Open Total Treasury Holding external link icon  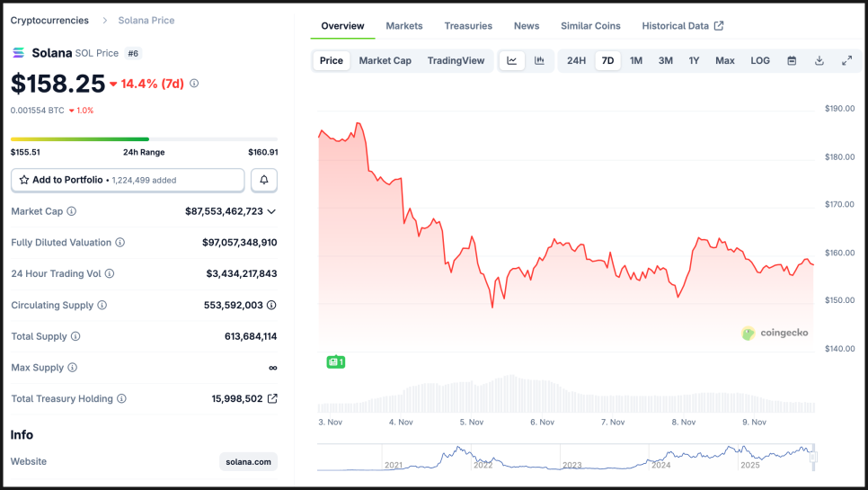click(x=272, y=398)
